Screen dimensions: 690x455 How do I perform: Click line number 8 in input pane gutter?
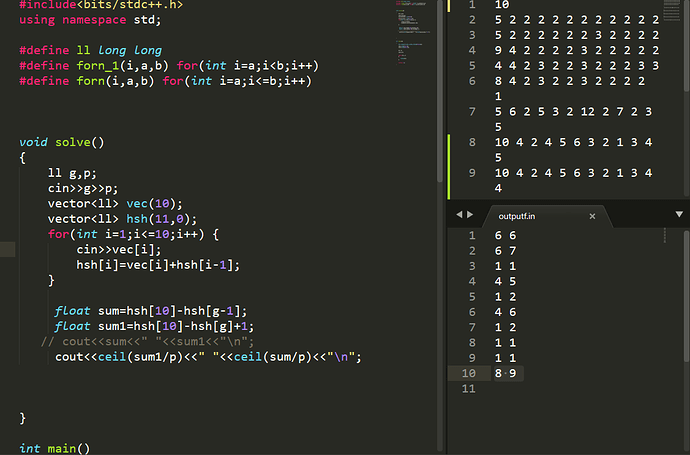[x=472, y=142]
